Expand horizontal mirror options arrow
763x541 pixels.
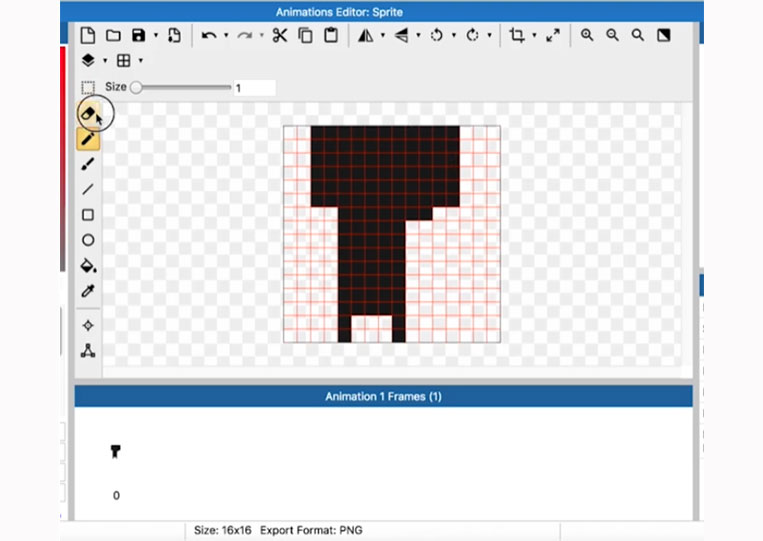[x=382, y=35]
